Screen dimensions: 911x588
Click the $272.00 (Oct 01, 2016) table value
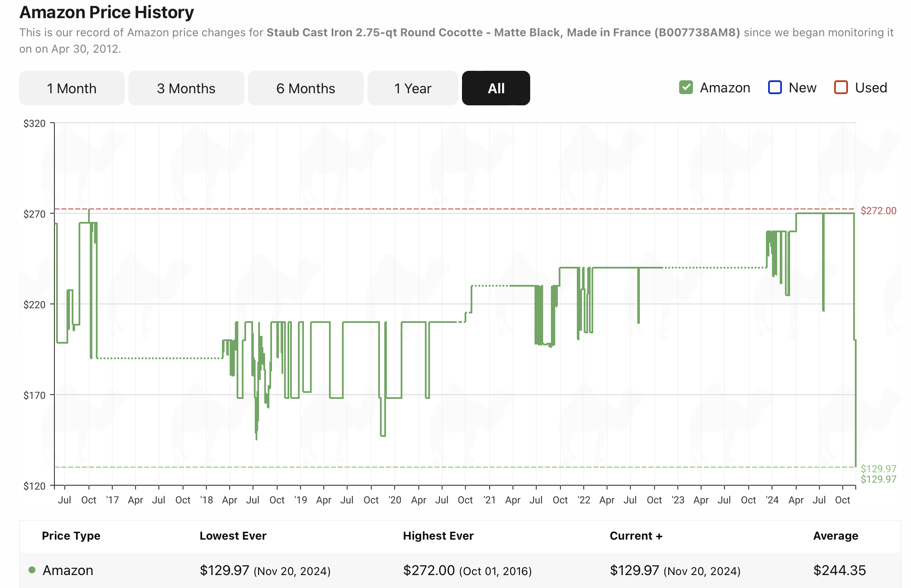(x=467, y=570)
